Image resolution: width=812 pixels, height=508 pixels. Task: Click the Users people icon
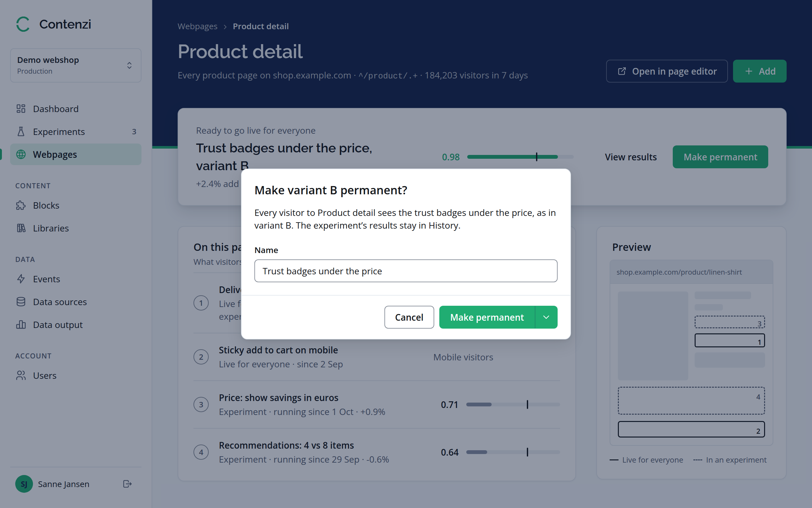pyautogui.click(x=21, y=375)
